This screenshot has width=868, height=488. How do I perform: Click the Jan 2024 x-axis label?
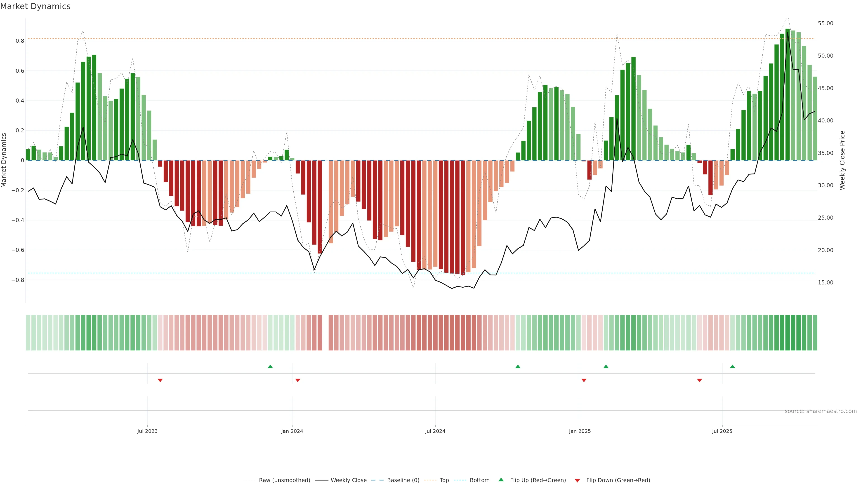(x=292, y=431)
